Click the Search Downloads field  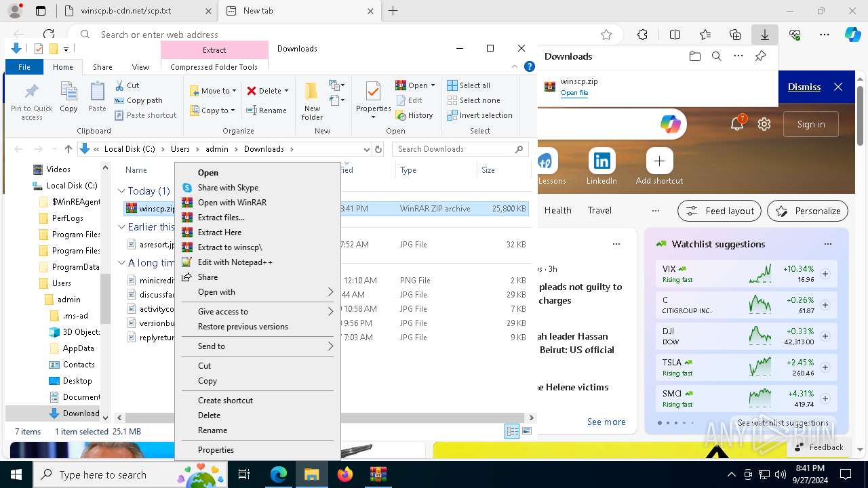click(460, 149)
